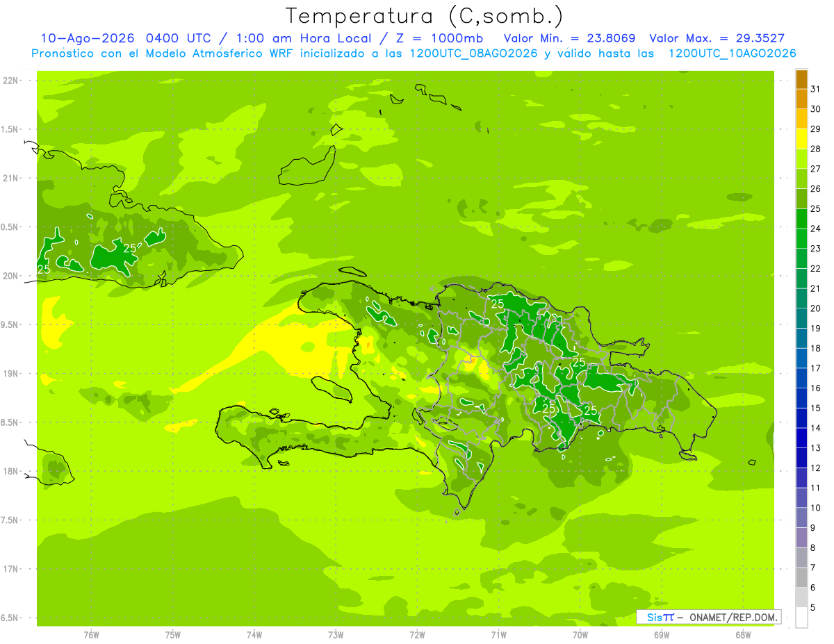Pick the swatch between 29 and 30
The height and width of the screenshot is (644, 834).
(x=801, y=119)
